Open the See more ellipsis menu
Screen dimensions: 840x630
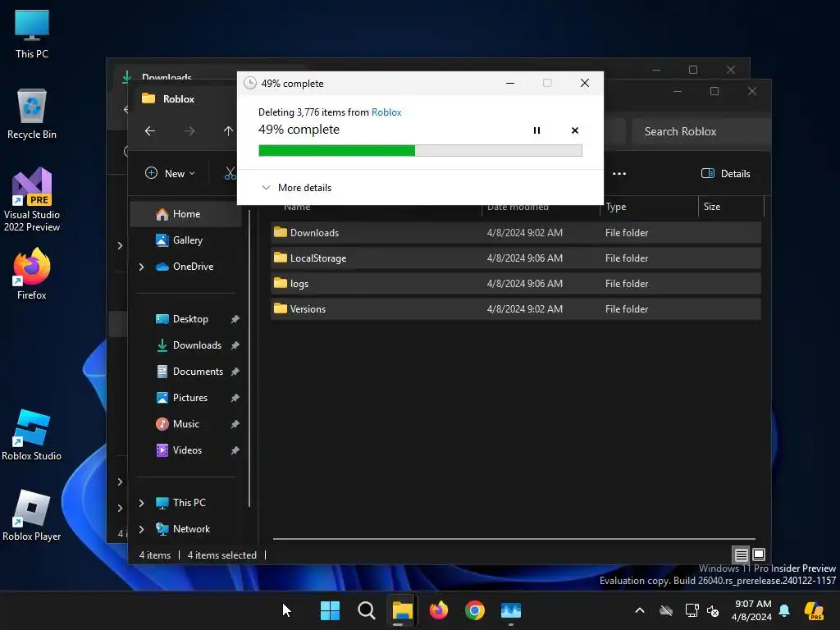(x=619, y=174)
